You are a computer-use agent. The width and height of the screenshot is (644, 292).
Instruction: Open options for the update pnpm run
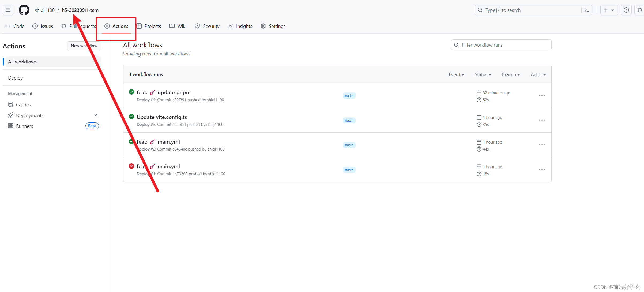pyautogui.click(x=542, y=96)
